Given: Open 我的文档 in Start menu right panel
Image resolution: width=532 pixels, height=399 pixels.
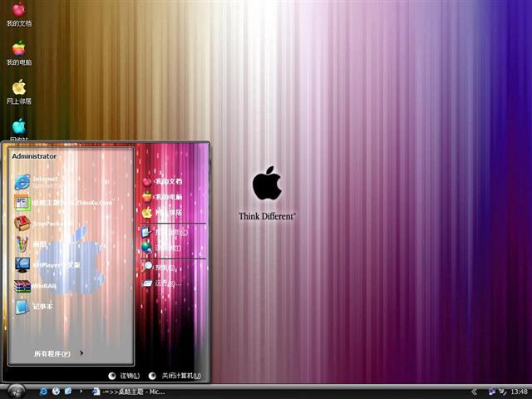Looking at the screenshot, I should pyautogui.click(x=162, y=181).
